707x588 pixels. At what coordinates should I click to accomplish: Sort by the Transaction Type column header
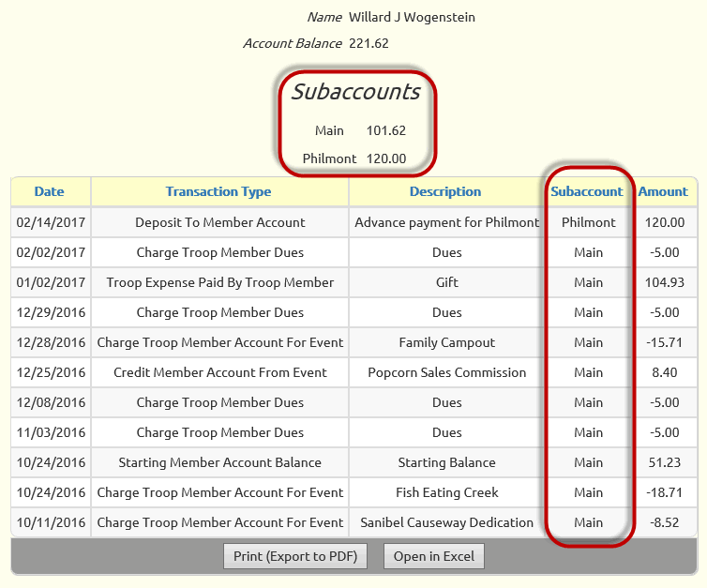218,191
